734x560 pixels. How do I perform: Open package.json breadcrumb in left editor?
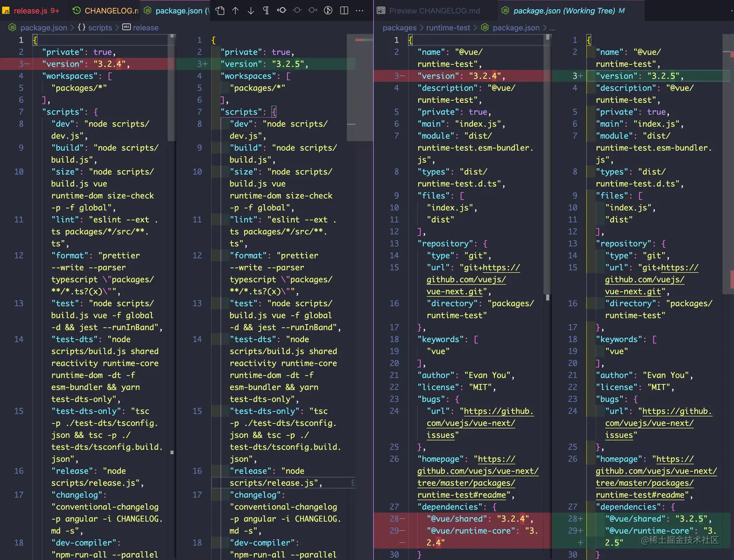coord(44,28)
